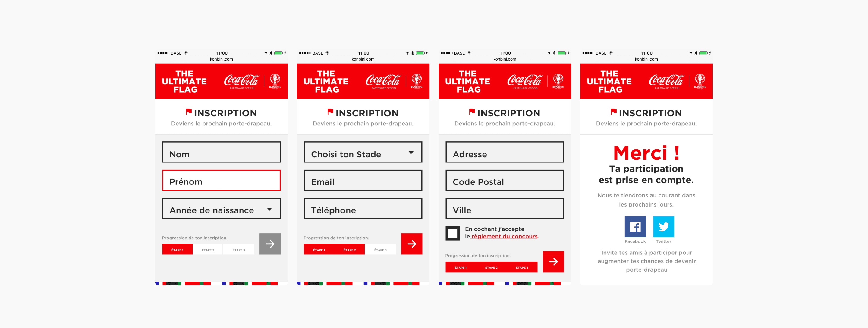Focus the Téléphone input field
This screenshot has height=328, width=868.
point(363,209)
